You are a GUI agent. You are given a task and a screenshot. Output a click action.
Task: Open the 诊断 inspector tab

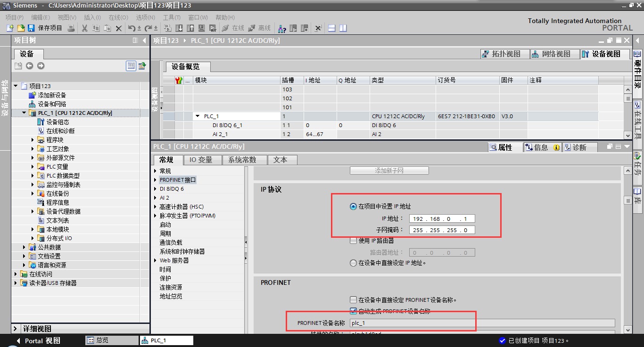(x=580, y=147)
